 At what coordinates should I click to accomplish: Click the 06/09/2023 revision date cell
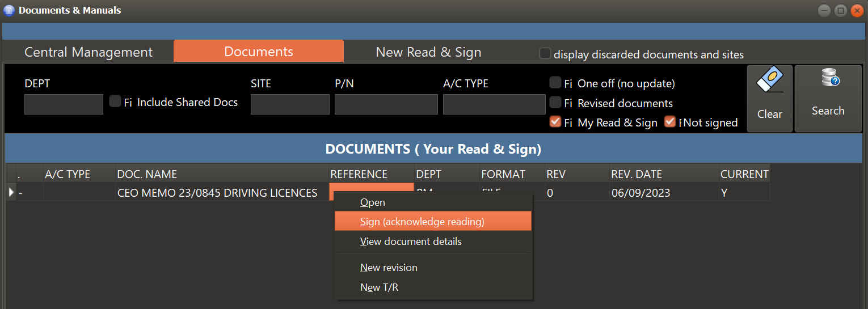pyautogui.click(x=664, y=193)
